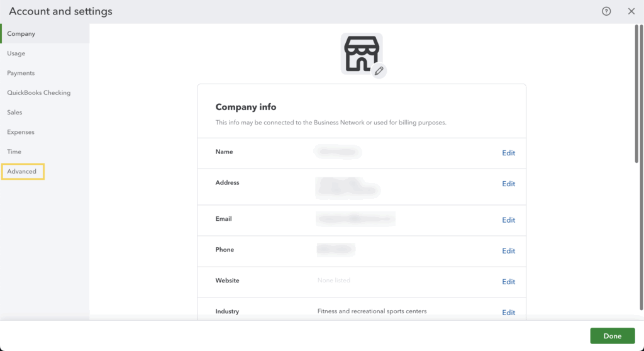Image resolution: width=644 pixels, height=351 pixels.
Task: Click the storefront company logo image
Action: pyautogui.click(x=361, y=53)
